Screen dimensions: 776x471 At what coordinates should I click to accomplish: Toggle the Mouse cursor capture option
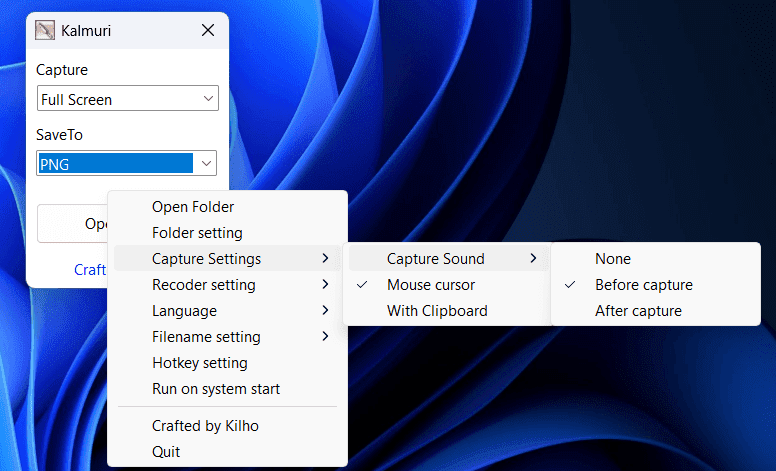pyautogui.click(x=447, y=284)
